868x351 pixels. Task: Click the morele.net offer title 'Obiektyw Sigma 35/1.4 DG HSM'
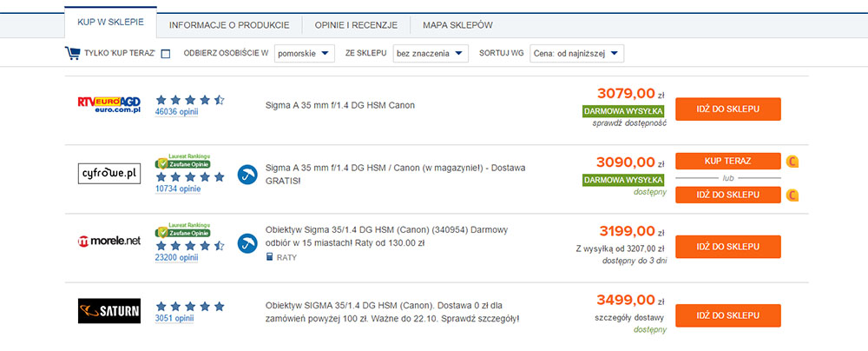point(386,236)
